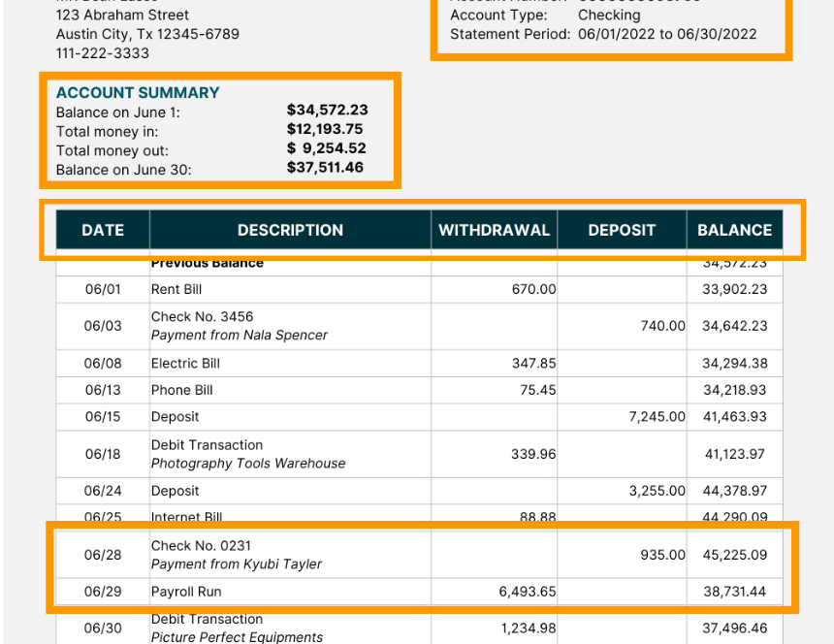
Task: Click the Total money out amount $9,254.52
Action: (x=327, y=149)
